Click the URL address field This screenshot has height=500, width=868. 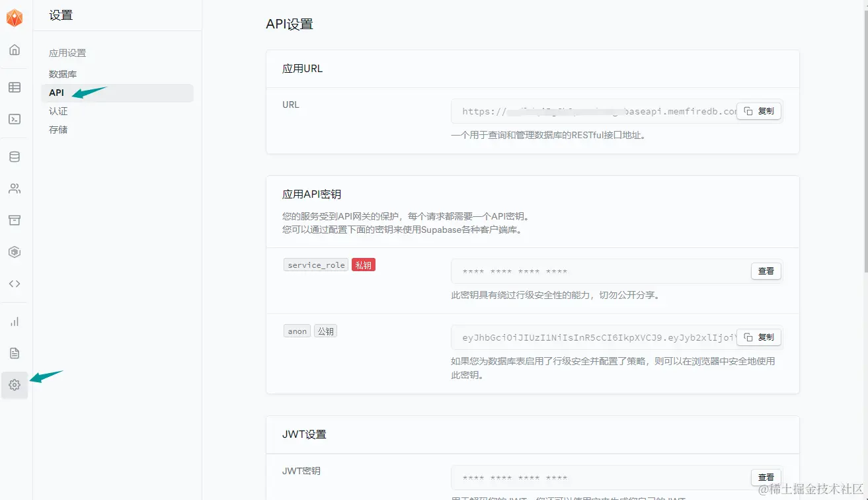click(617, 111)
